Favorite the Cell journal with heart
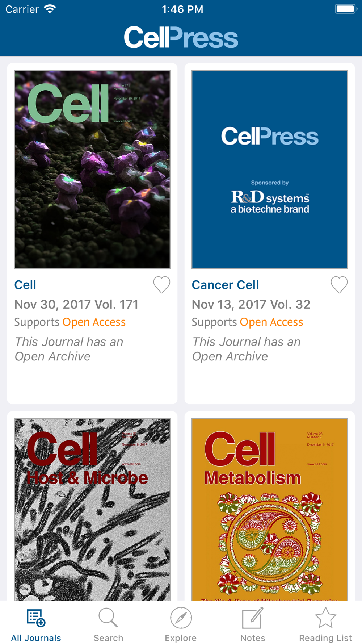 point(161,285)
